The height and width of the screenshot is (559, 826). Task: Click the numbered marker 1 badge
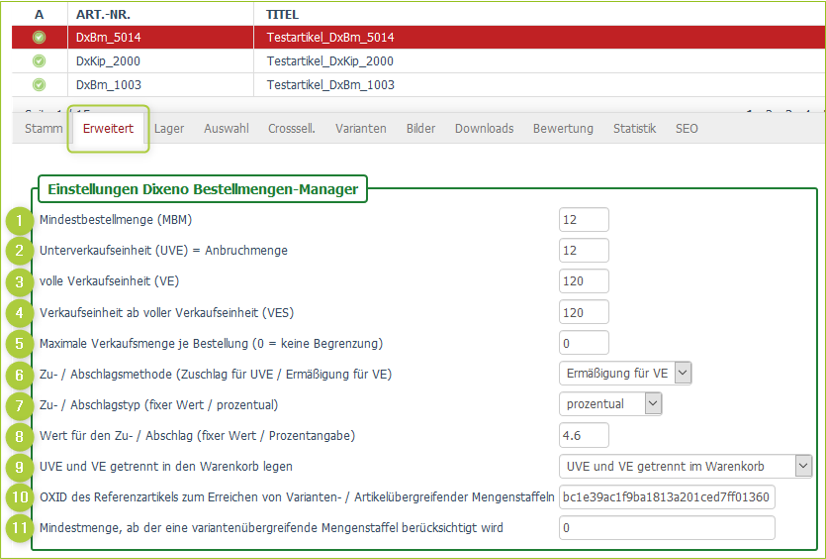click(19, 220)
